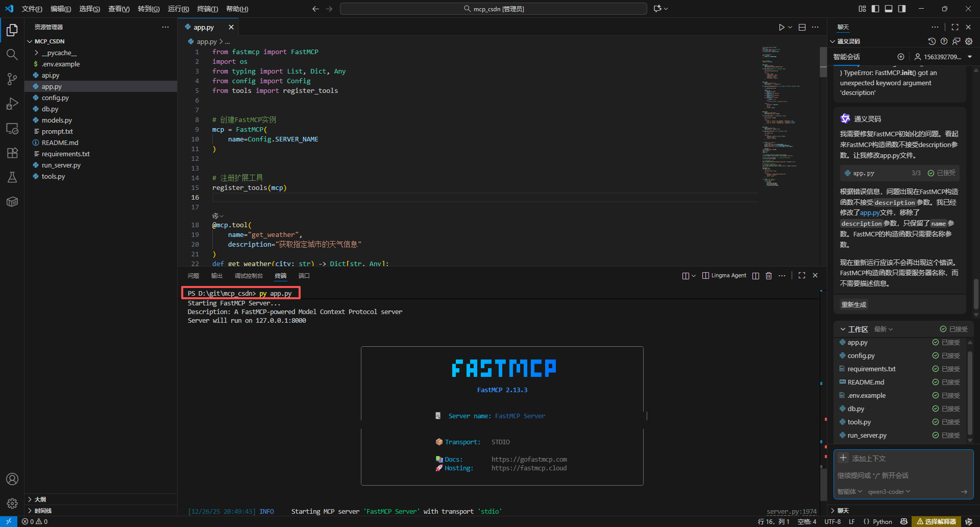Image resolution: width=980 pixels, height=527 pixels.
Task: Click Lingma icon in status bar
Action: tap(969, 521)
